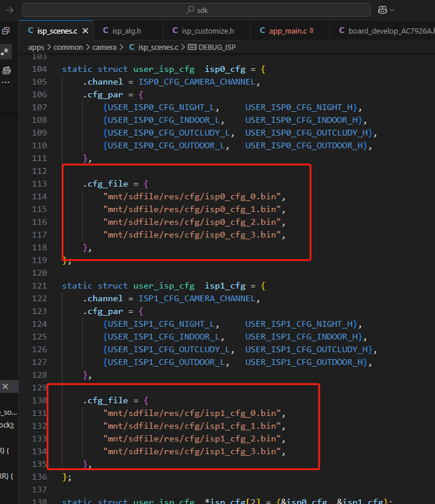
Task: Click the isp0_cfg_0.bin path string
Action: [x=192, y=197]
